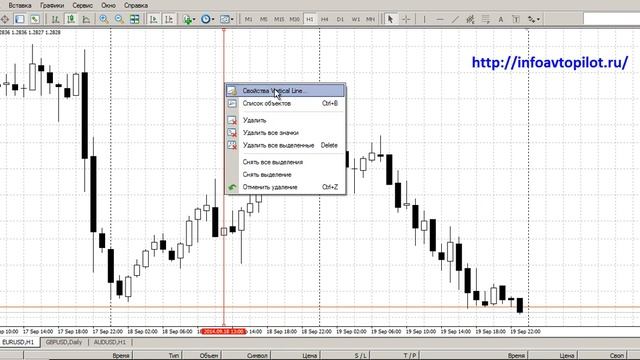This screenshot has width=640, height=360.
Task: Select the equidistant channel tool
Action: (x=470, y=19)
